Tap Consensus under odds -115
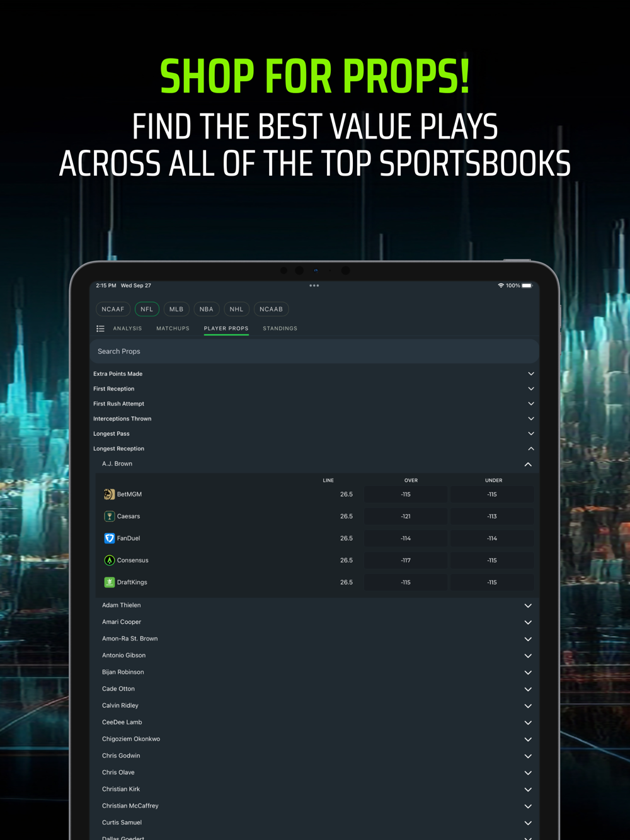Screen dimensions: 630x840 pos(492,560)
